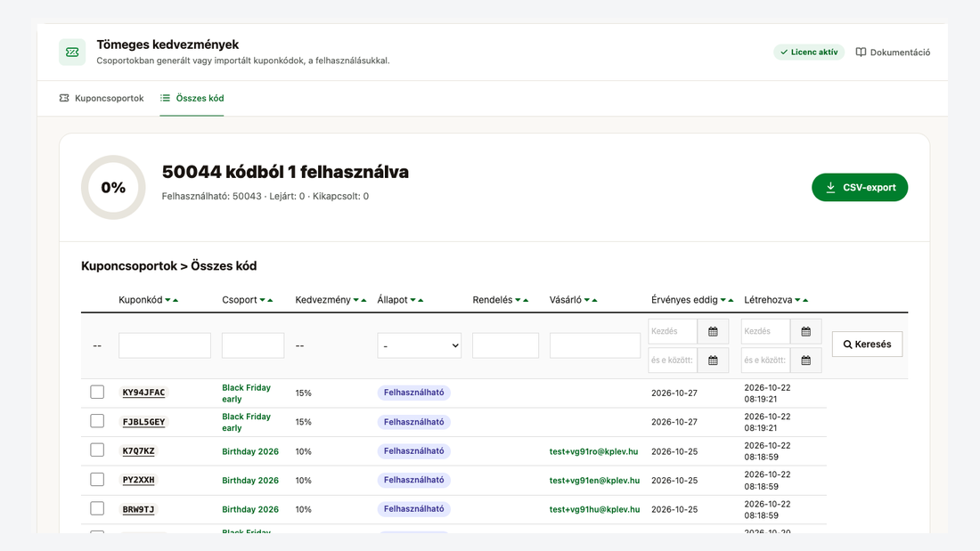Mark the BRW9TJ coupon checkbox
This screenshot has height=551, width=980.
pyautogui.click(x=97, y=508)
